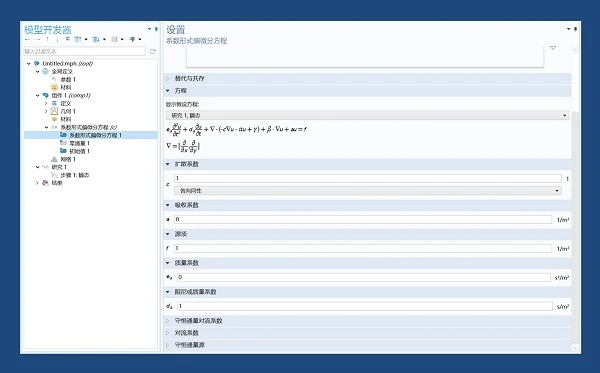600x373 pixels.
Task: Click the expand all tree icon
Action: point(96,39)
